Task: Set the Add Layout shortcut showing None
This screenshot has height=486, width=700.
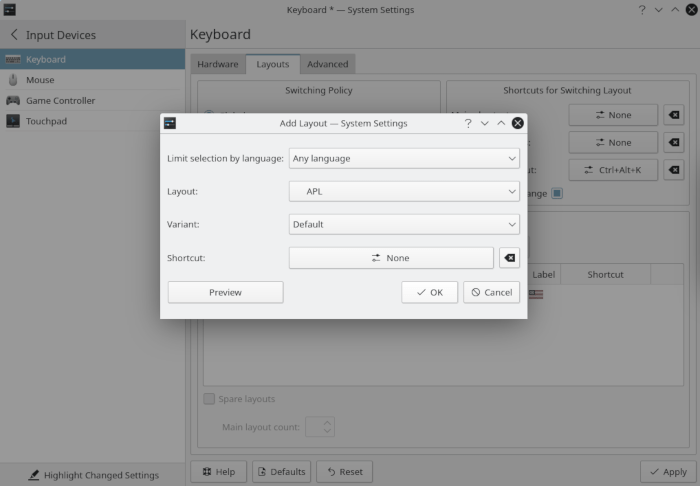Action: [x=391, y=258]
